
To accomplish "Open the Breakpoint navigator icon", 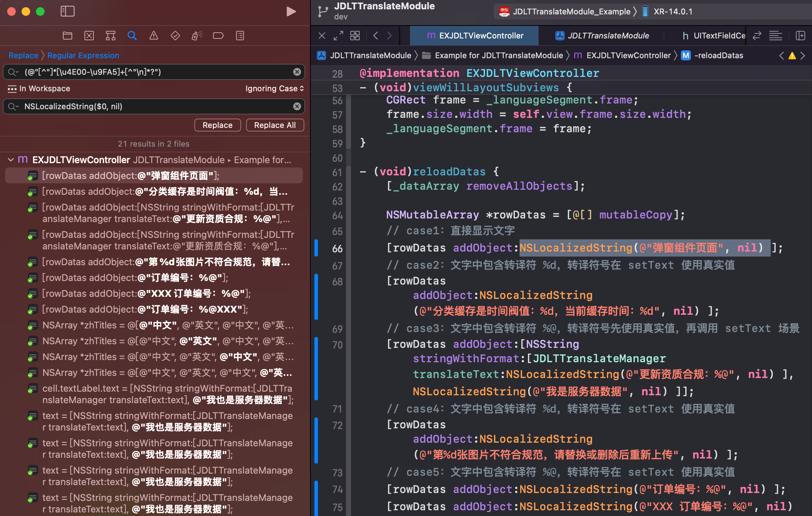I will point(218,36).
